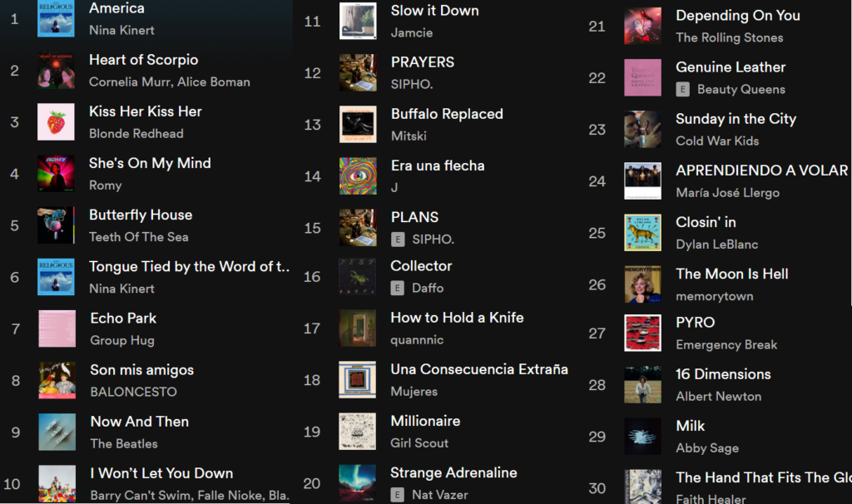Go to artist Mitski
The height and width of the screenshot is (504, 852).
(409, 136)
